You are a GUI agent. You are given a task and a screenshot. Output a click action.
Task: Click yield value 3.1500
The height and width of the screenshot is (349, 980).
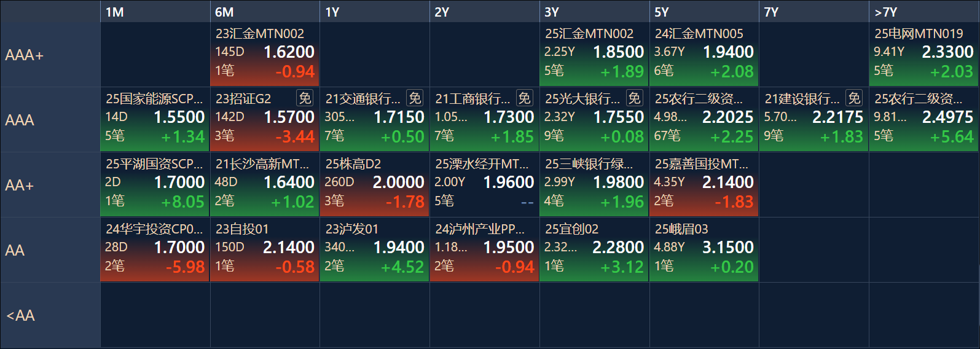tap(728, 248)
